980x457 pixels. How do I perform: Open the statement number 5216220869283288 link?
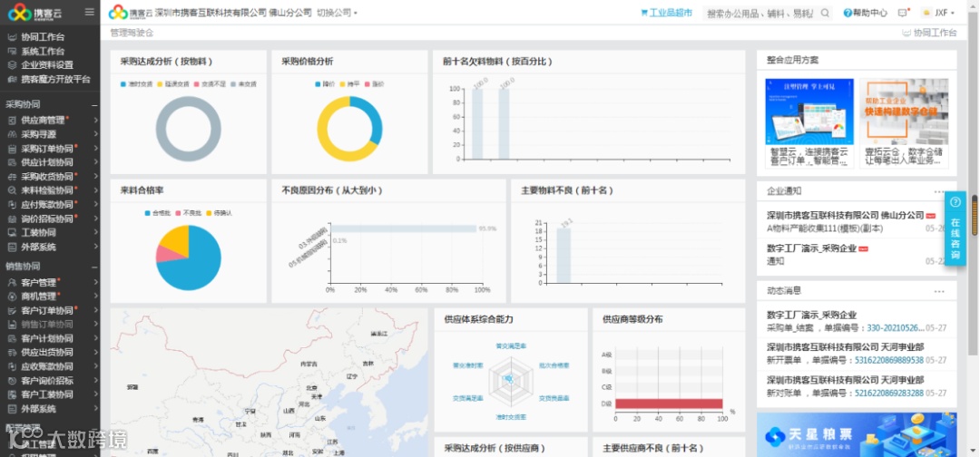click(888, 394)
